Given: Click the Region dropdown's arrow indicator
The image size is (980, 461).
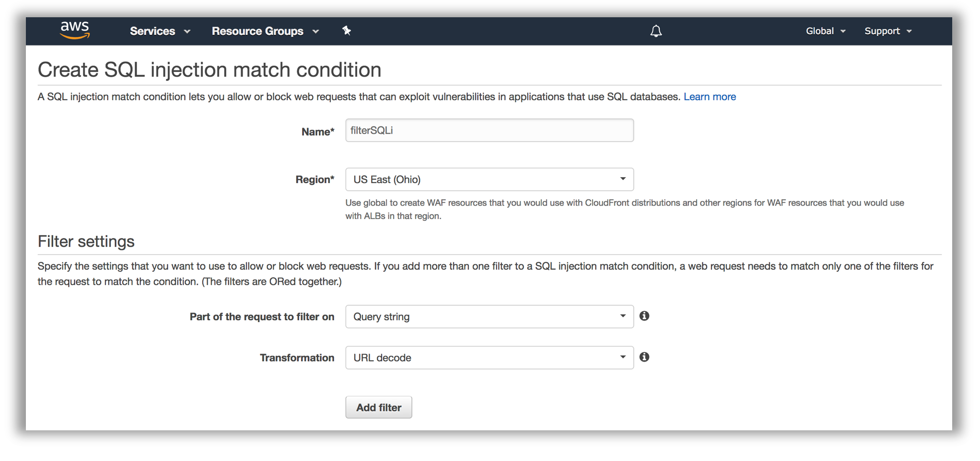Looking at the screenshot, I should click(623, 179).
